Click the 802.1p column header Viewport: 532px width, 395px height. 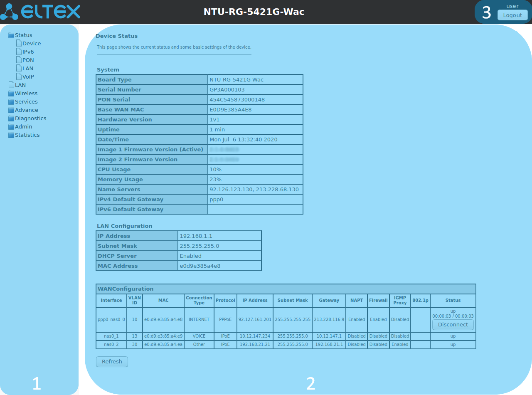(x=420, y=301)
